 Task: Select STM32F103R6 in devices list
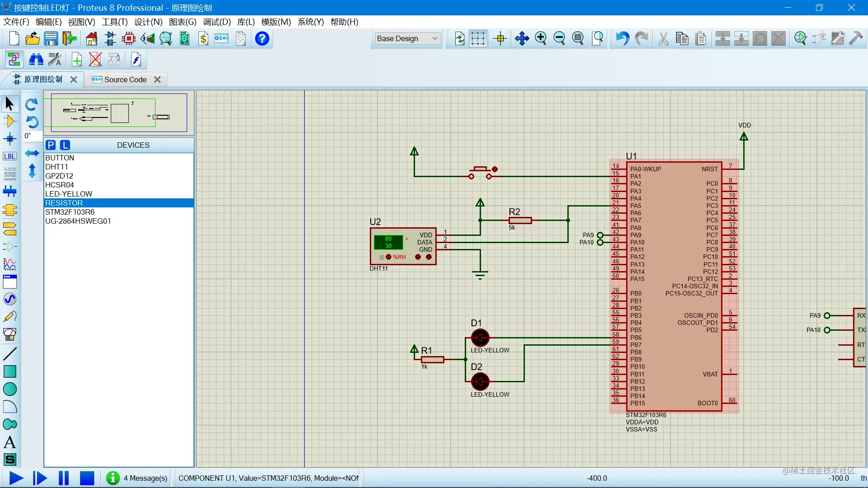70,212
